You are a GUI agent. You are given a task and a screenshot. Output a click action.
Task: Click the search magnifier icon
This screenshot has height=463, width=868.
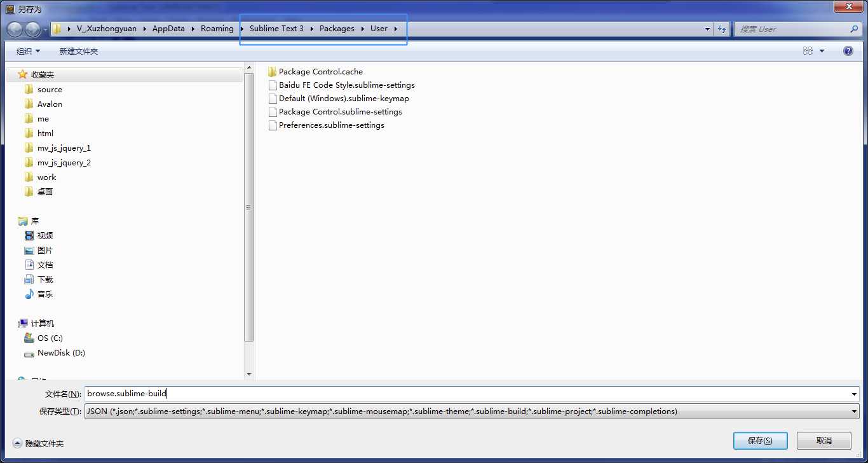[853, 29]
